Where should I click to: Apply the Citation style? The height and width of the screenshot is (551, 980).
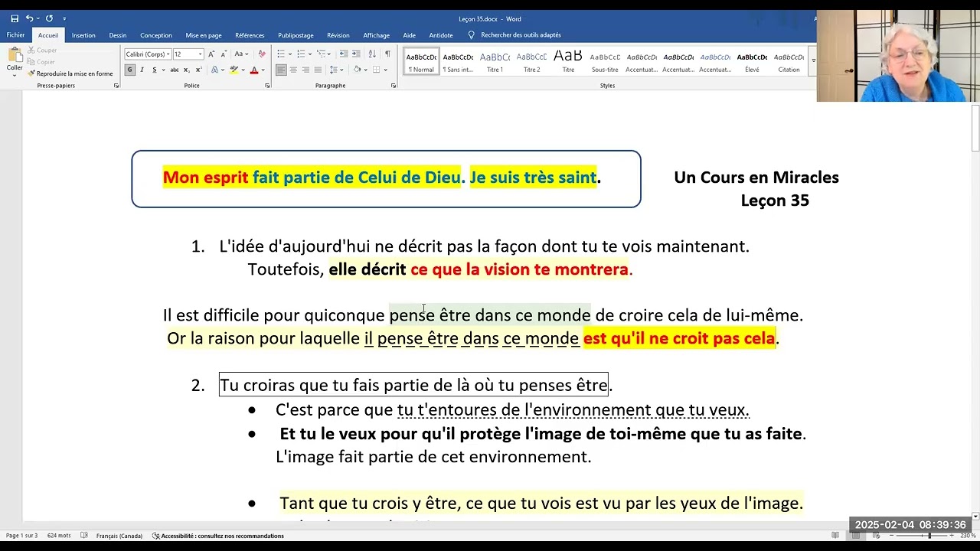pos(789,62)
